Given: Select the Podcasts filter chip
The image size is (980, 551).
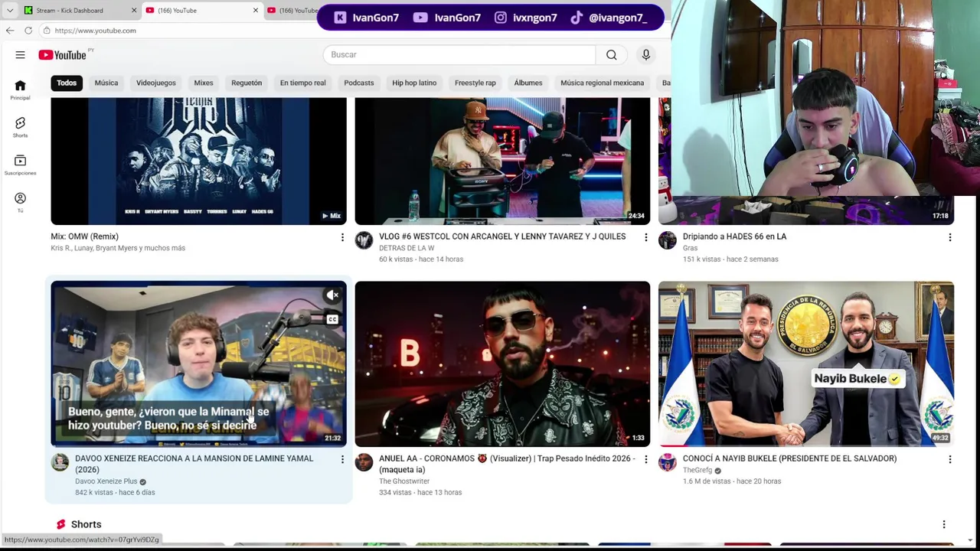Looking at the screenshot, I should click(x=359, y=83).
